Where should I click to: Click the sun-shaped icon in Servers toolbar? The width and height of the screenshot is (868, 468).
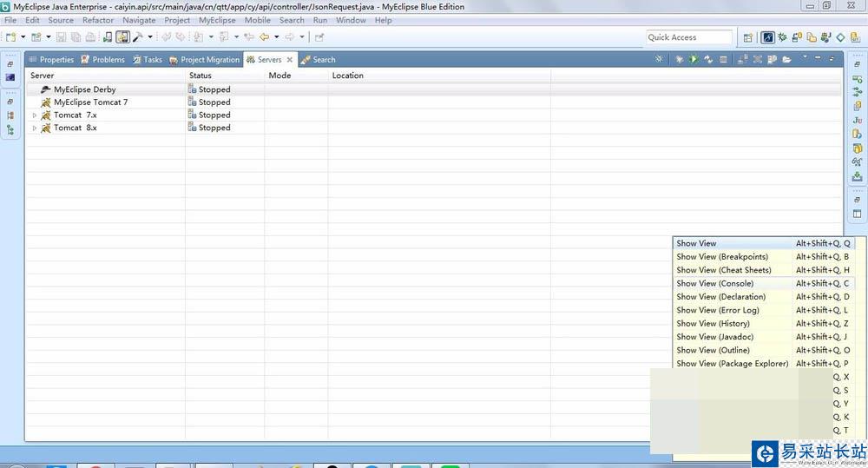point(659,59)
